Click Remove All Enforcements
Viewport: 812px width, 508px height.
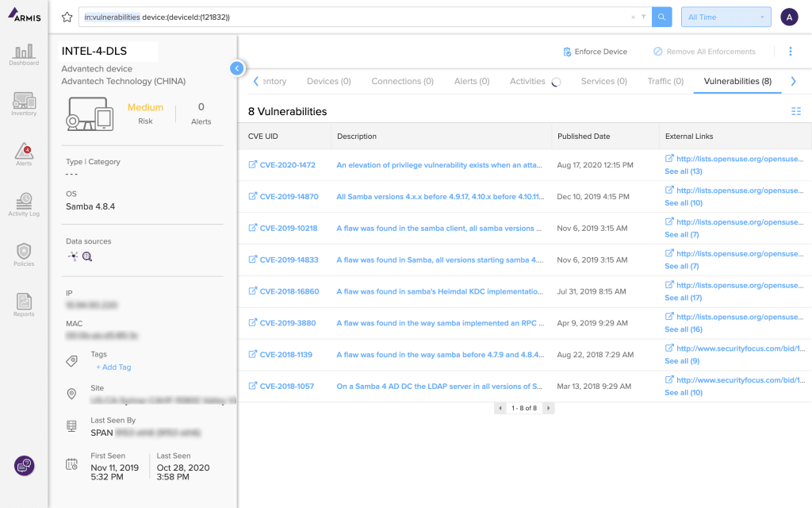click(x=704, y=52)
